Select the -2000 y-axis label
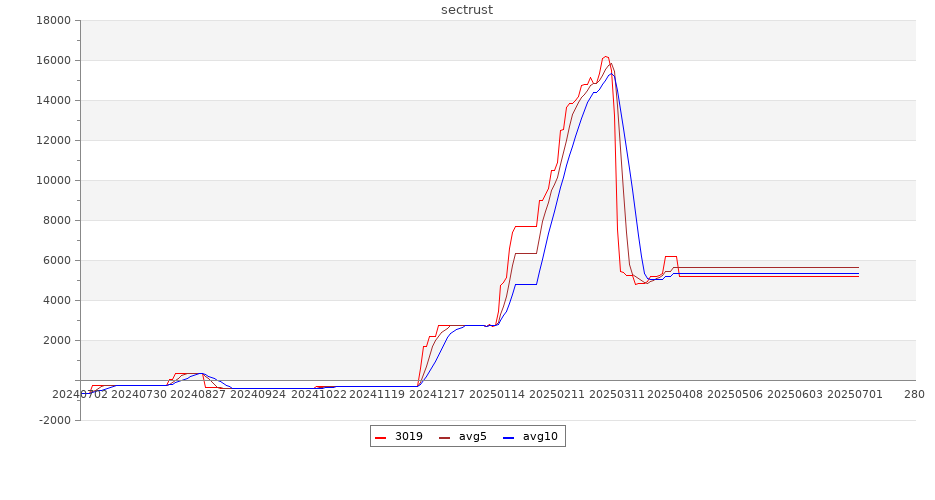 point(53,421)
